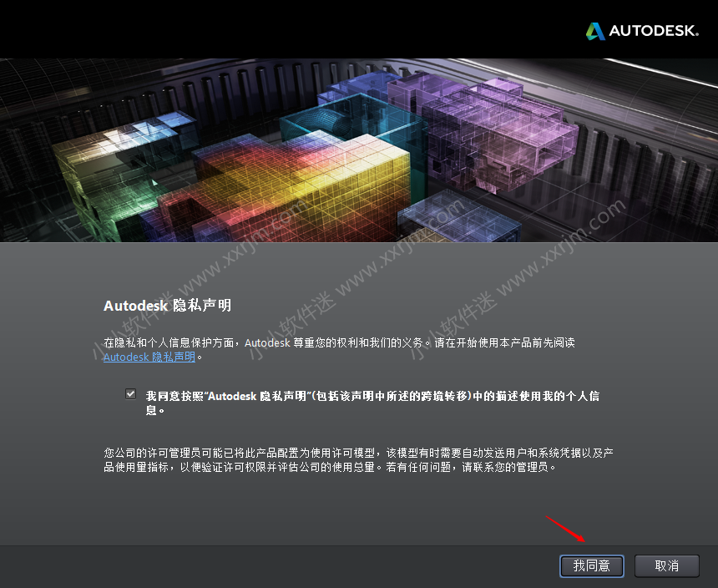
Task: Click the Autodesk triangular logo icon
Action: coord(595,31)
